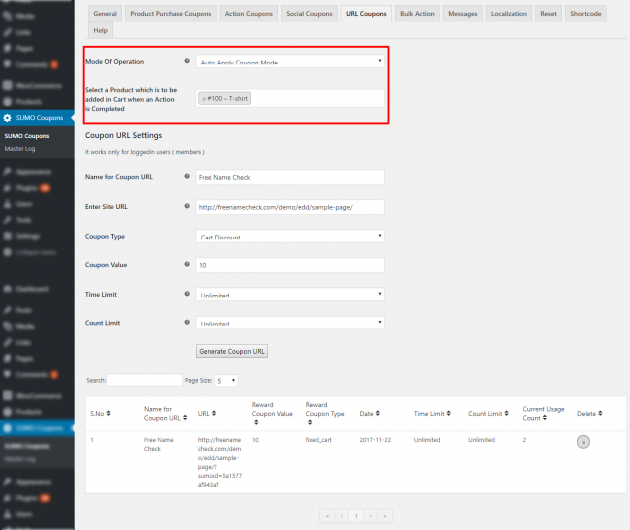Open the Reset tab

point(548,14)
